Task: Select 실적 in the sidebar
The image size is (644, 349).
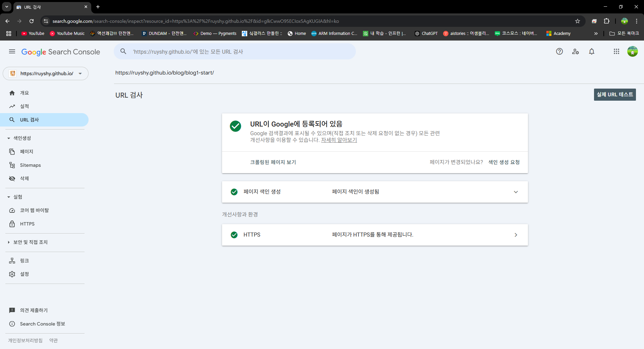Action: [24, 106]
